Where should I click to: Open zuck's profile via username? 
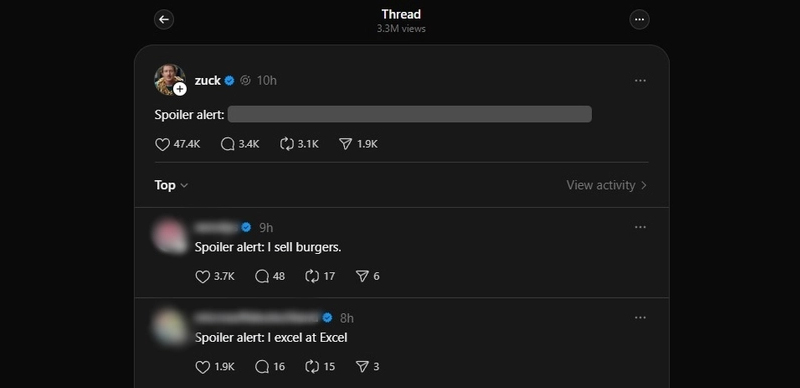[208, 81]
